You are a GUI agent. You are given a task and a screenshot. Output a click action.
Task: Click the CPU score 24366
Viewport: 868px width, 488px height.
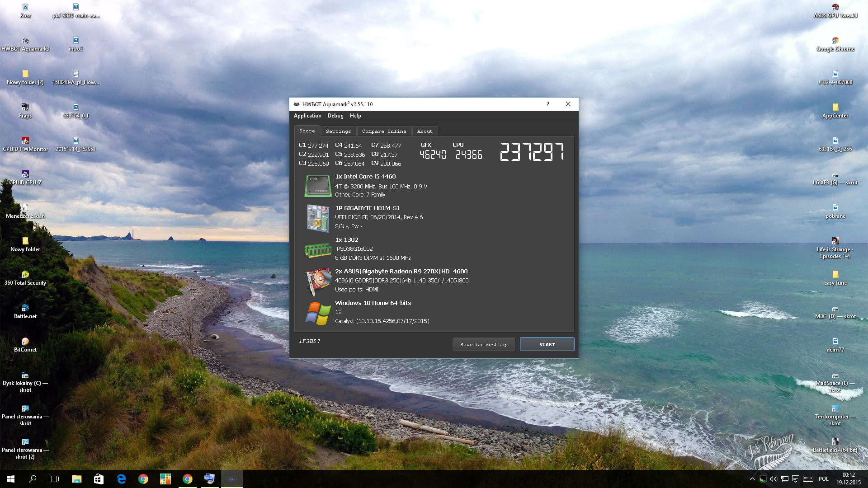[469, 155]
